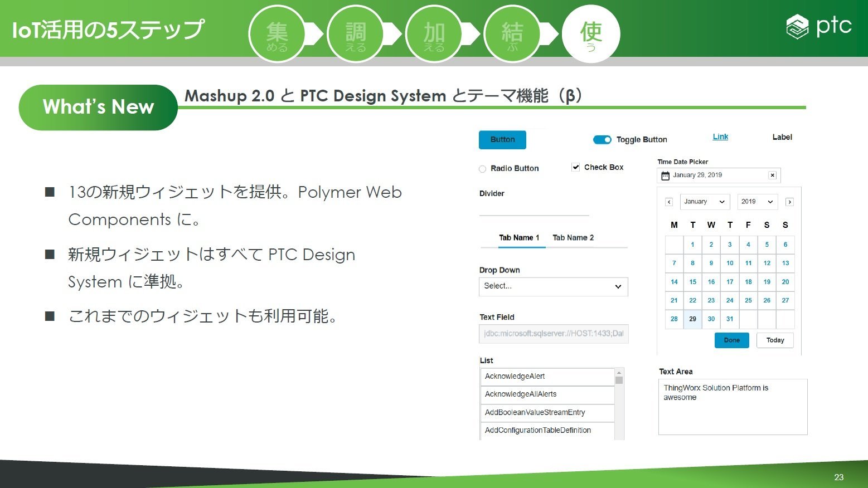Pick day 20 in the calendar

coord(785,282)
